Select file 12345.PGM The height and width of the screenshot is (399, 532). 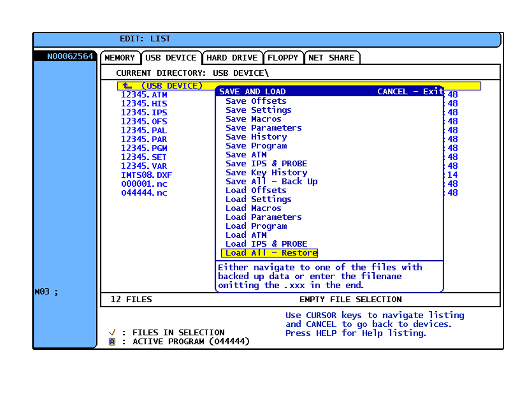pos(144,148)
